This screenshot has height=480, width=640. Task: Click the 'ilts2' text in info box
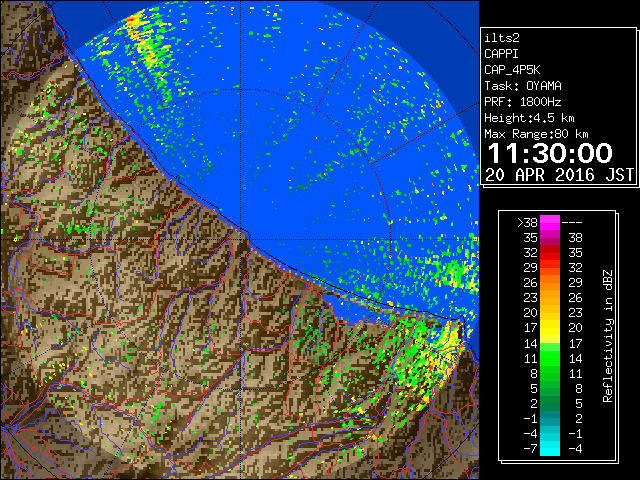click(502, 38)
